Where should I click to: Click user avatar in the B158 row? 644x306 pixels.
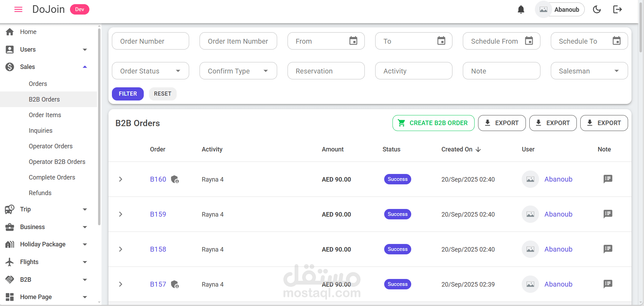coord(530,249)
